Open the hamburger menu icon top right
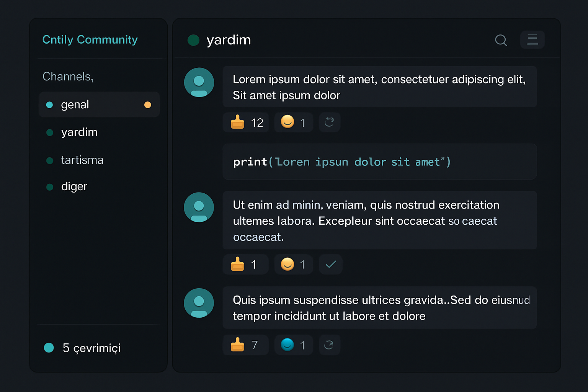 coord(532,39)
